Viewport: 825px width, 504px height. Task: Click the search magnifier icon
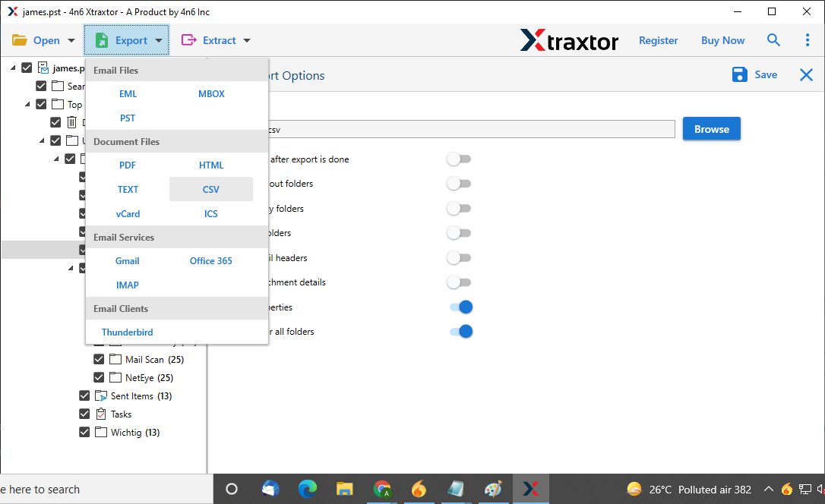click(773, 40)
